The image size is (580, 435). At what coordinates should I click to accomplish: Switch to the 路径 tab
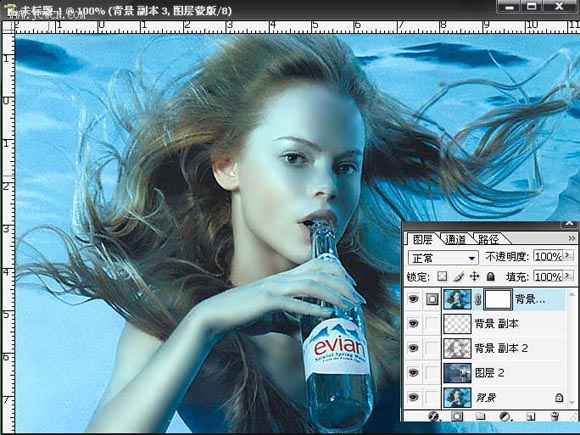(x=488, y=239)
